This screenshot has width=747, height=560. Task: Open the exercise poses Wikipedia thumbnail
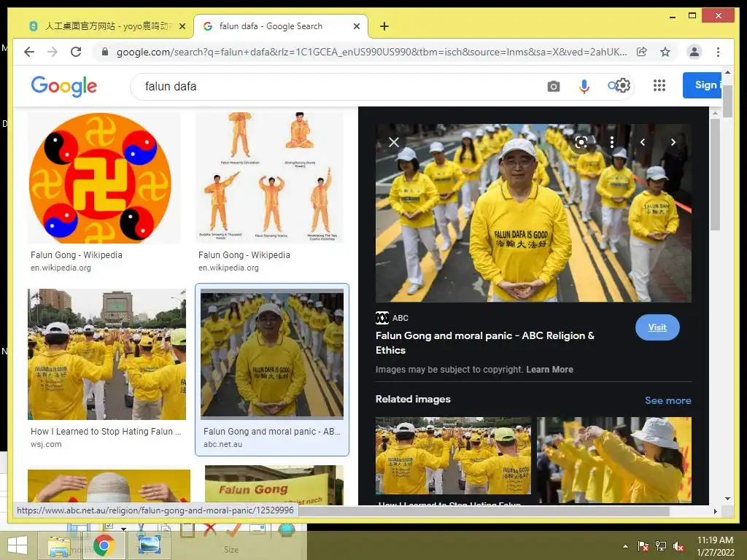(x=270, y=178)
